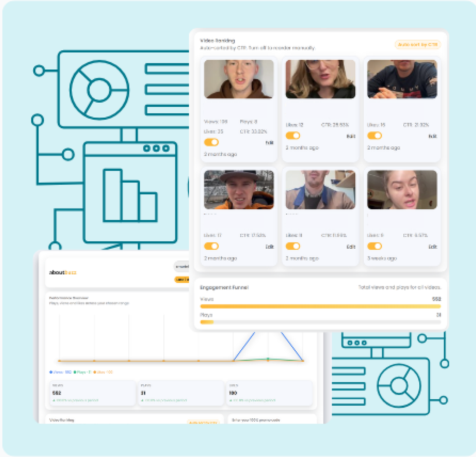
Task: Turn off the video posted 3 weeks ago
Action: click(374, 246)
